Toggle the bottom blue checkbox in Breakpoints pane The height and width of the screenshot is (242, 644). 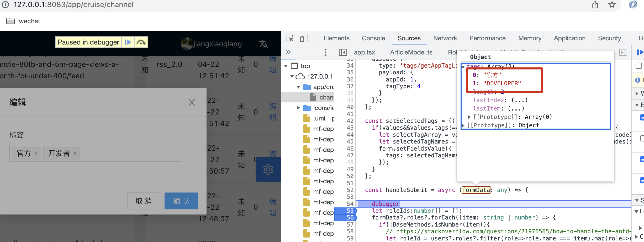[x=642, y=180]
